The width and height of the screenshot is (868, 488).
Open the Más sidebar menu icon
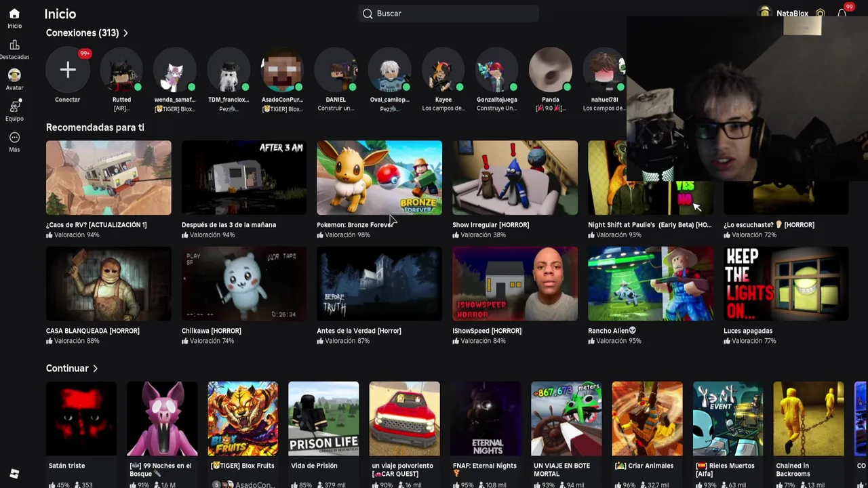tap(14, 138)
